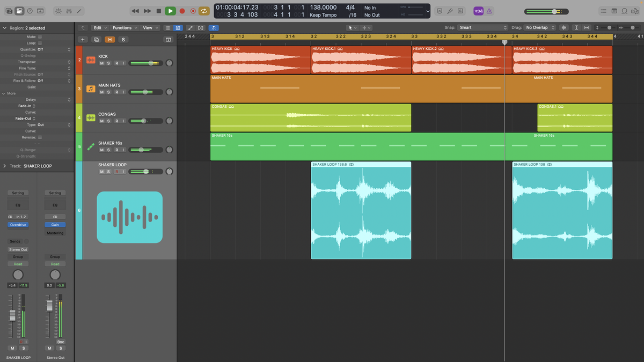
Task: Toggle the Inspector panel icon
Action: [19, 11]
